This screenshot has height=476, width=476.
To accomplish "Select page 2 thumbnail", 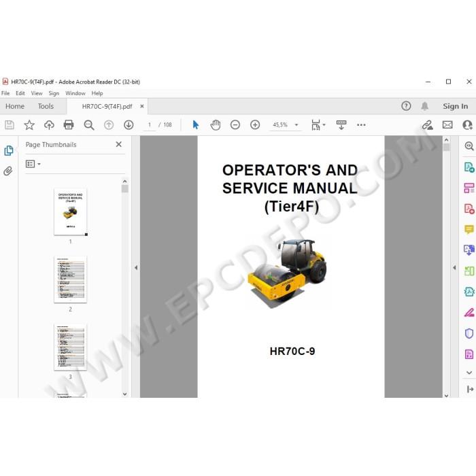I will point(71,279).
